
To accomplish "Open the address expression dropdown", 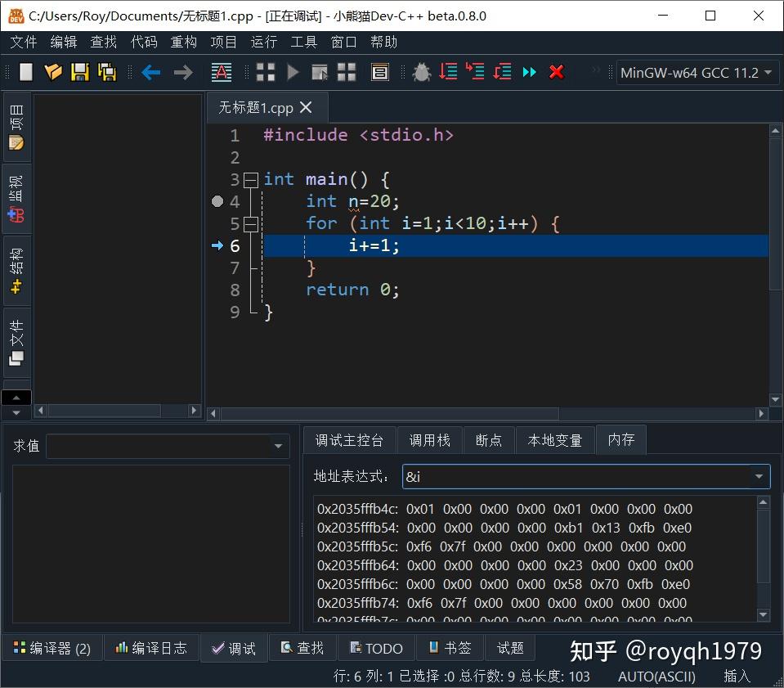I will [759, 476].
